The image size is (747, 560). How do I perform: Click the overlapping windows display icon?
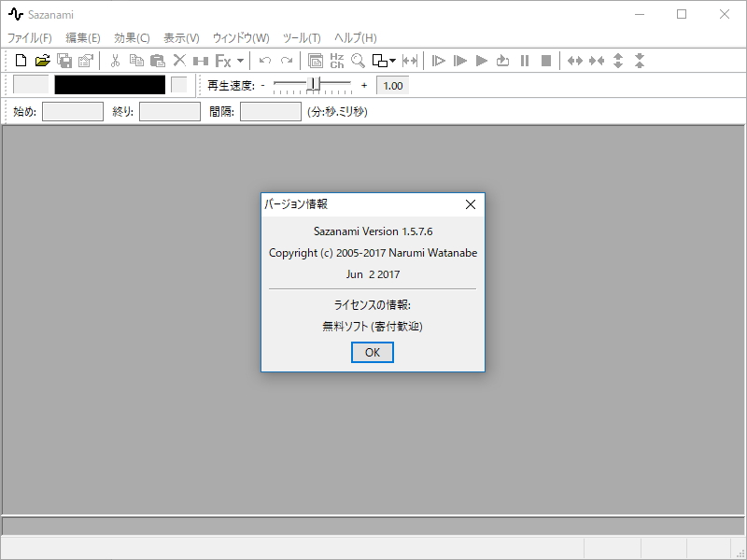click(380, 61)
